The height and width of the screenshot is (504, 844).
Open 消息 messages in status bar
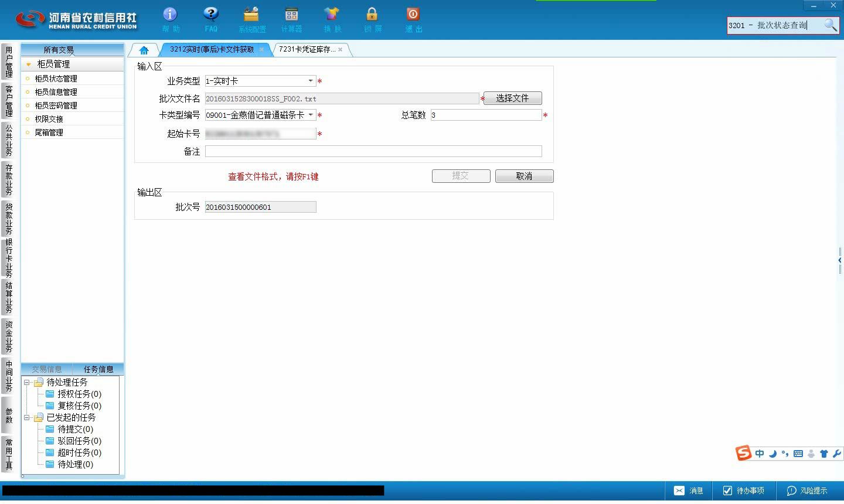coord(689,491)
